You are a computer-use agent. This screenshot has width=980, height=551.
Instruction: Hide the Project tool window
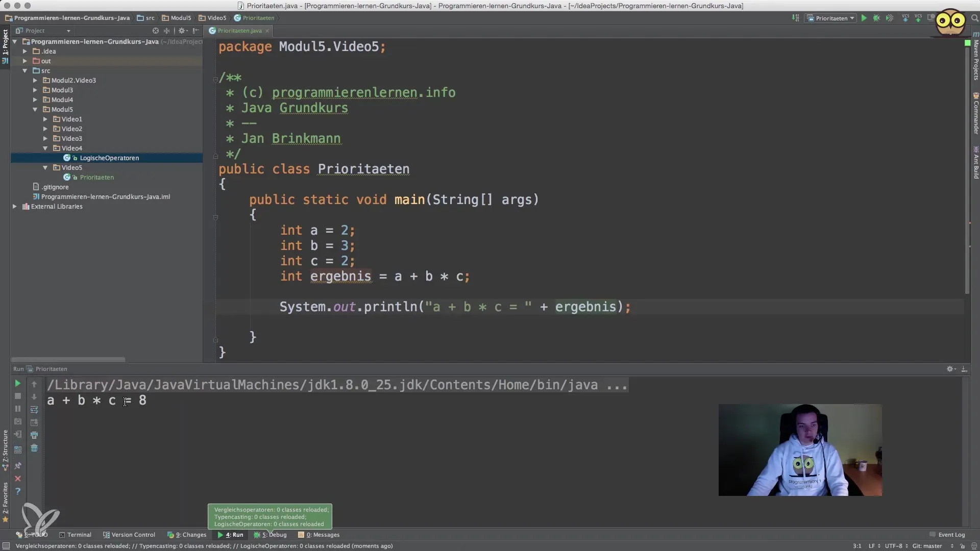(196, 31)
